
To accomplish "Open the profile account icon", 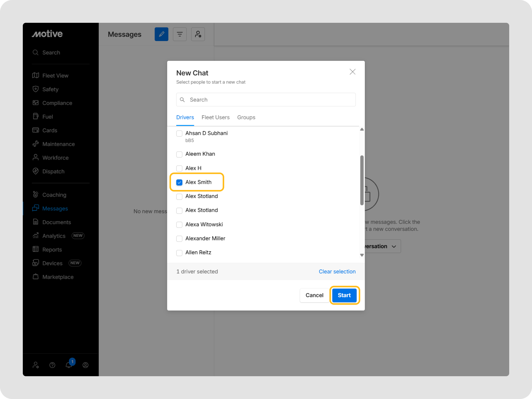I will [x=85, y=365].
